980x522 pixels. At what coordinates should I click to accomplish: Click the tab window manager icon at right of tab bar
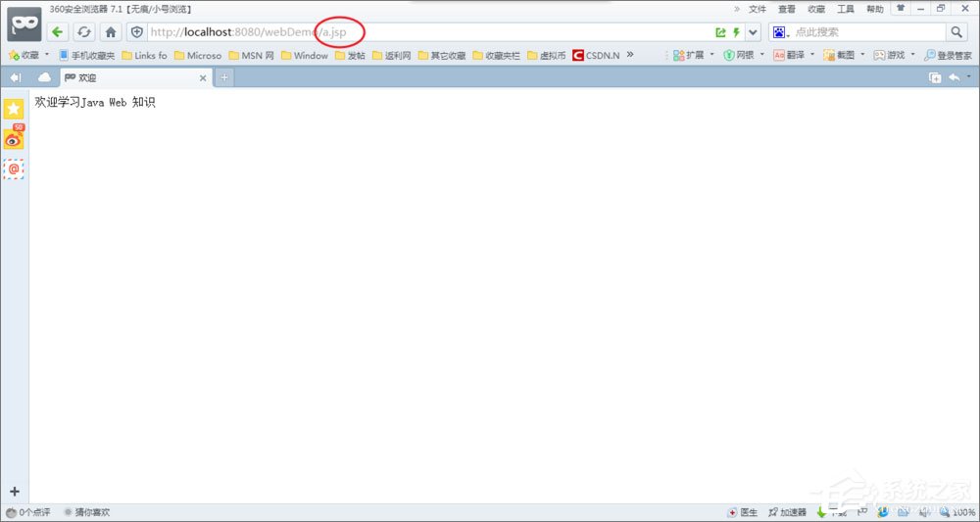click(x=935, y=77)
